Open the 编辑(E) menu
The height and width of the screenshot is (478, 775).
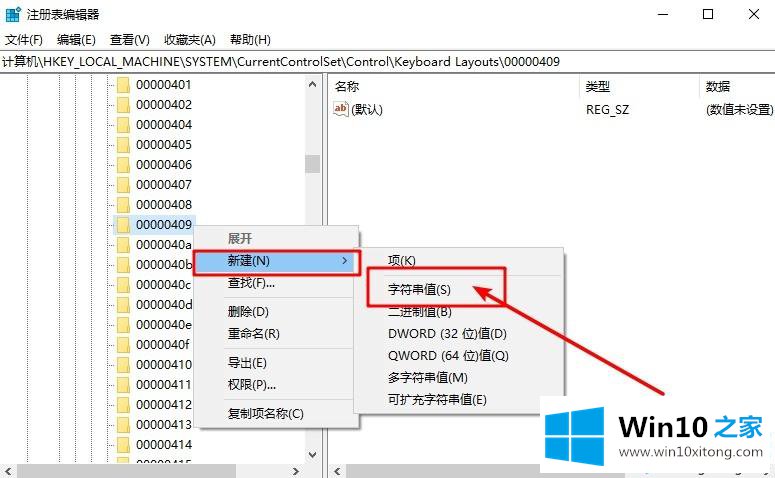[76, 40]
